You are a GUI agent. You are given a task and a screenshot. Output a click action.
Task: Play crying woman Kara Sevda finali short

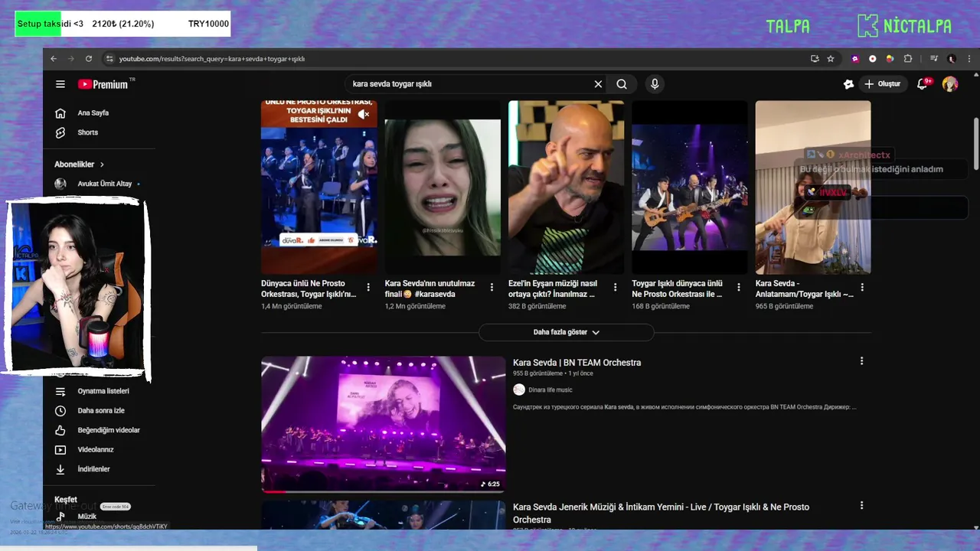tap(443, 187)
